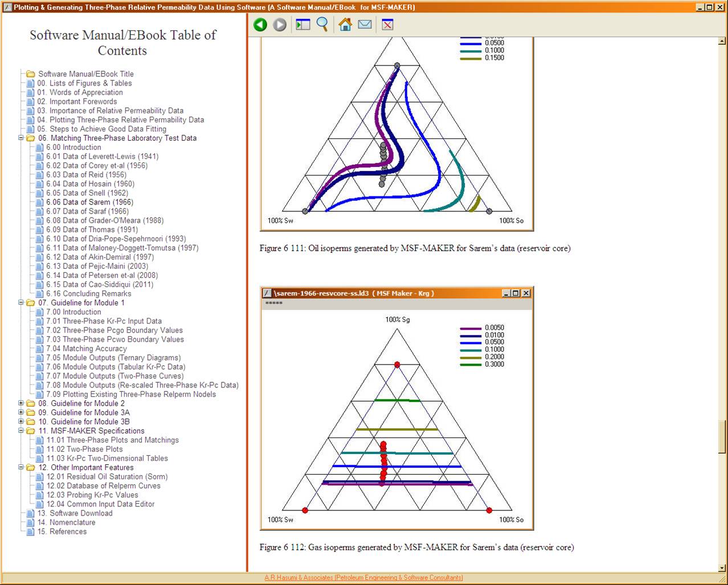Click the vertical scrollbar thumb
This screenshot has width=728, height=585.
pyautogui.click(x=722, y=436)
